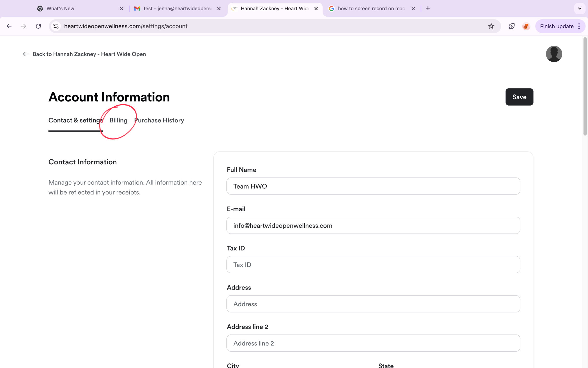
Task: Open the Purchase History tab
Action: tap(159, 120)
